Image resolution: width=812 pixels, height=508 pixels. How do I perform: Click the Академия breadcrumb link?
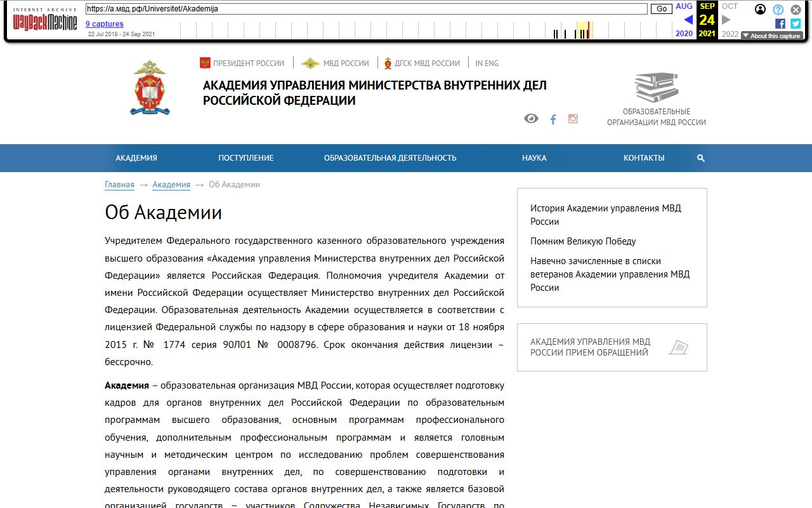(x=171, y=185)
